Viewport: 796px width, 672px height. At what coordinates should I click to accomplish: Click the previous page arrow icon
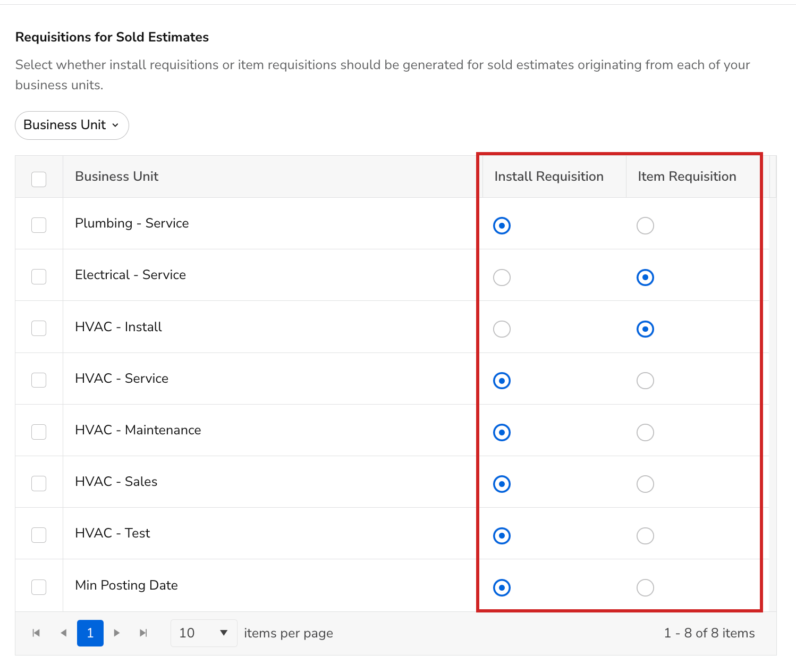point(63,633)
